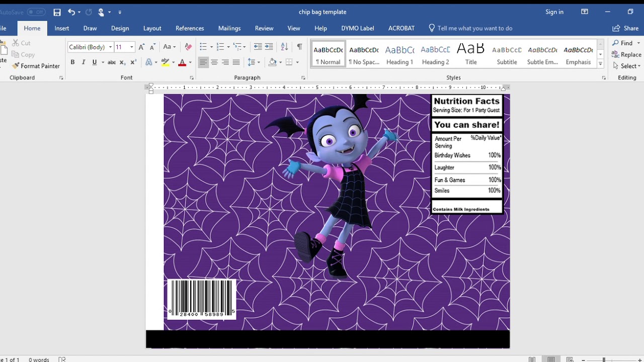Select Justify alignment

236,62
